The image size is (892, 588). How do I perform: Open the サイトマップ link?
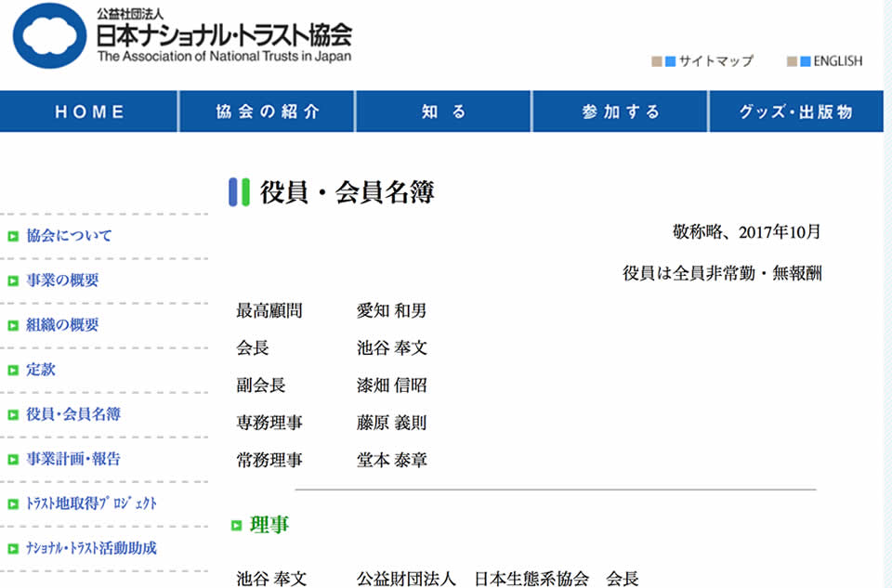tap(715, 61)
